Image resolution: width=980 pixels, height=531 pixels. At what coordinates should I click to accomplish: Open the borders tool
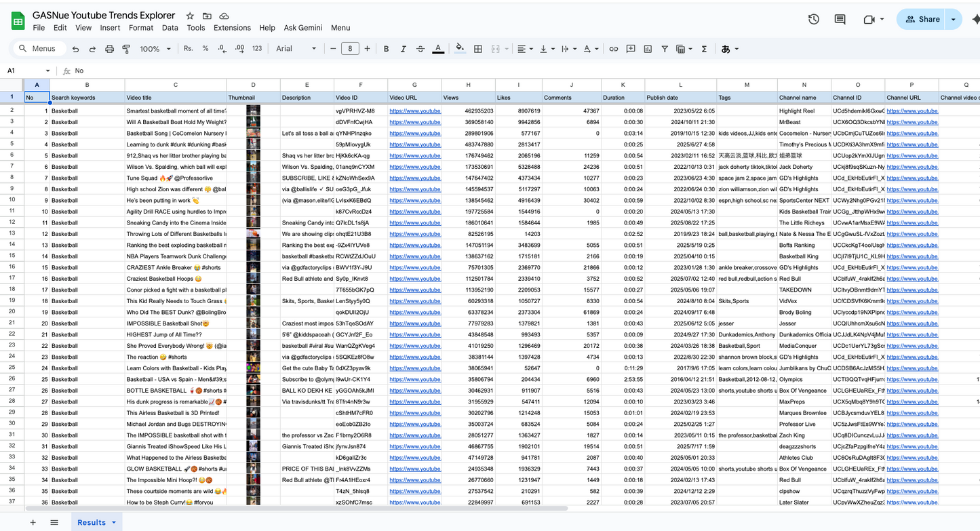[x=478, y=49]
